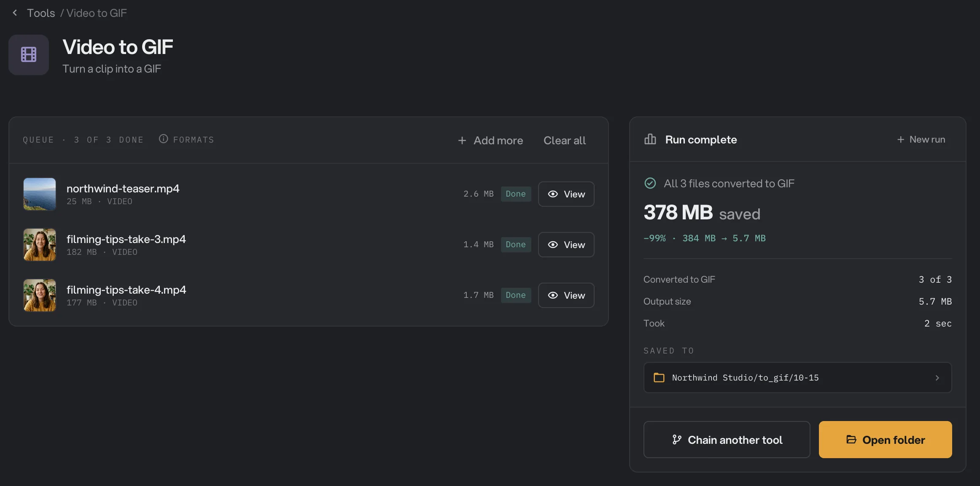The width and height of the screenshot is (980, 486).
Task: Select the filming-tips-take-4.mp4 file name
Action: pos(126,290)
